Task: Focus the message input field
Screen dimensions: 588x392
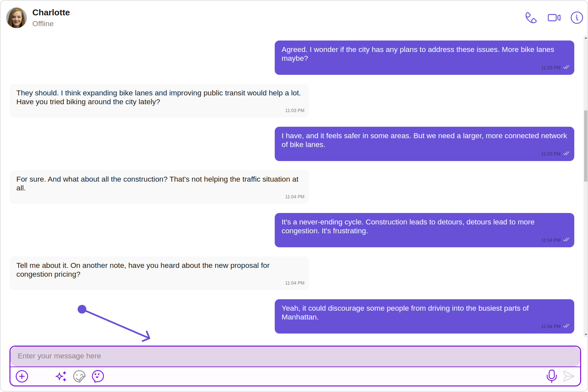Action: pyautogui.click(x=295, y=356)
